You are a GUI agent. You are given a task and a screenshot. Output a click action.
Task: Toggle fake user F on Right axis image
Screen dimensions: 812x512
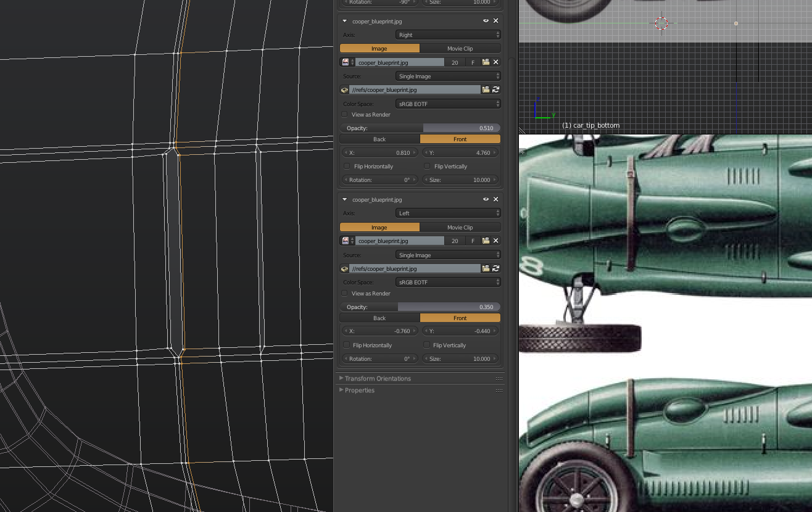(x=473, y=62)
